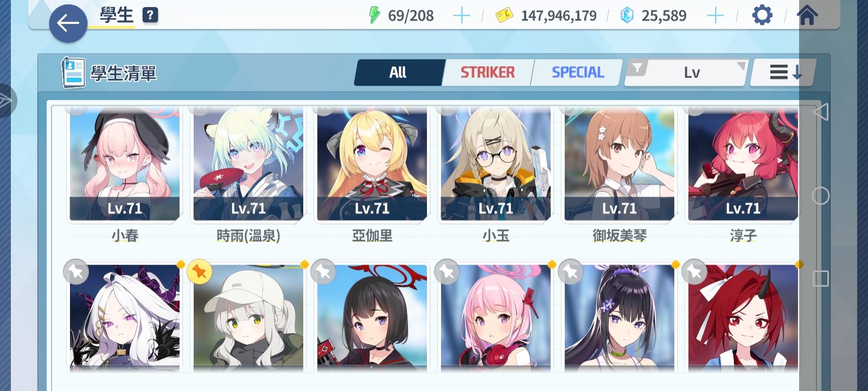Go back with the round arrow button

[x=68, y=23]
